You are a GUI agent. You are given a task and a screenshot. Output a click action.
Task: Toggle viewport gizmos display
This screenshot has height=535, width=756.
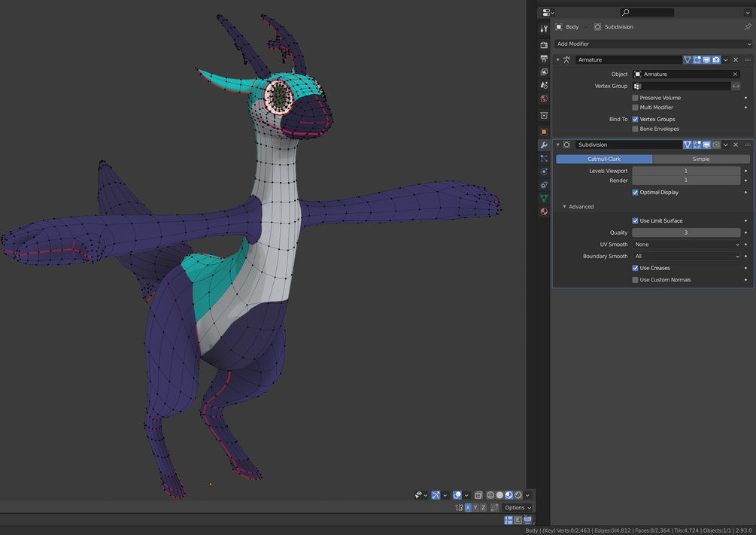point(436,495)
